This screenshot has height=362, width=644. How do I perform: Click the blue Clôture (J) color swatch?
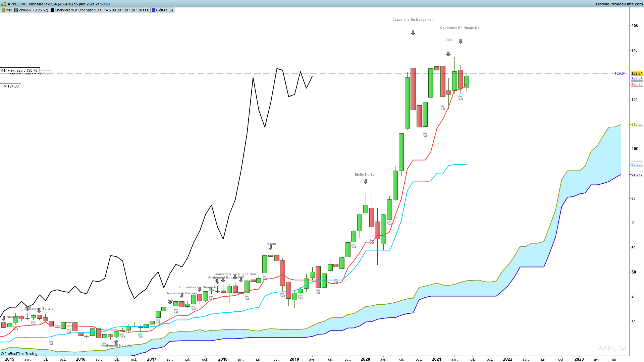pos(153,10)
